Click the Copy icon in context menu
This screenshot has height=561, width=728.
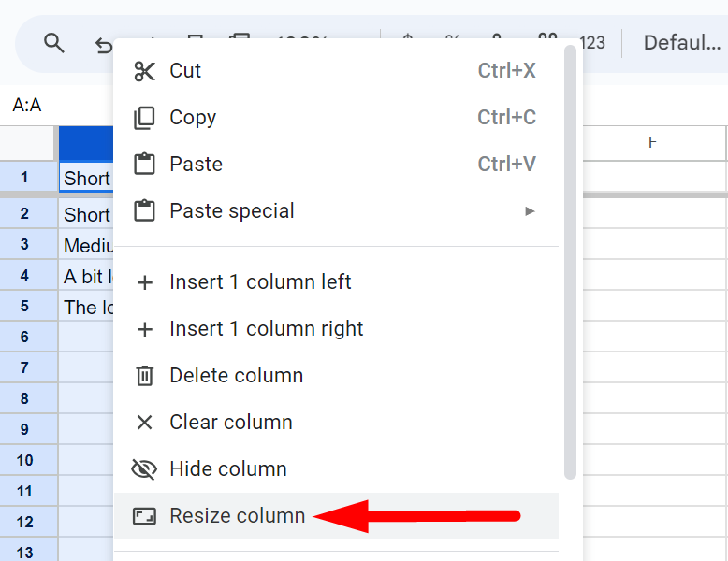point(144,118)
